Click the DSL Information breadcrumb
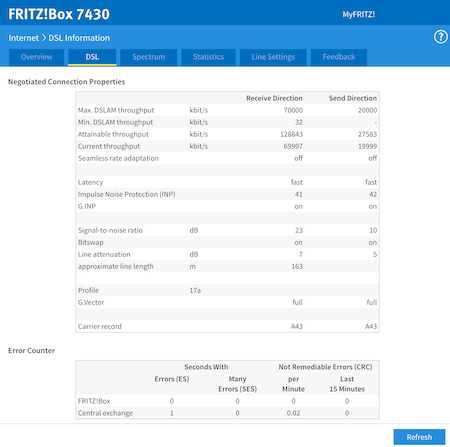This screenshot has height=447, width=450. (79, 38)
